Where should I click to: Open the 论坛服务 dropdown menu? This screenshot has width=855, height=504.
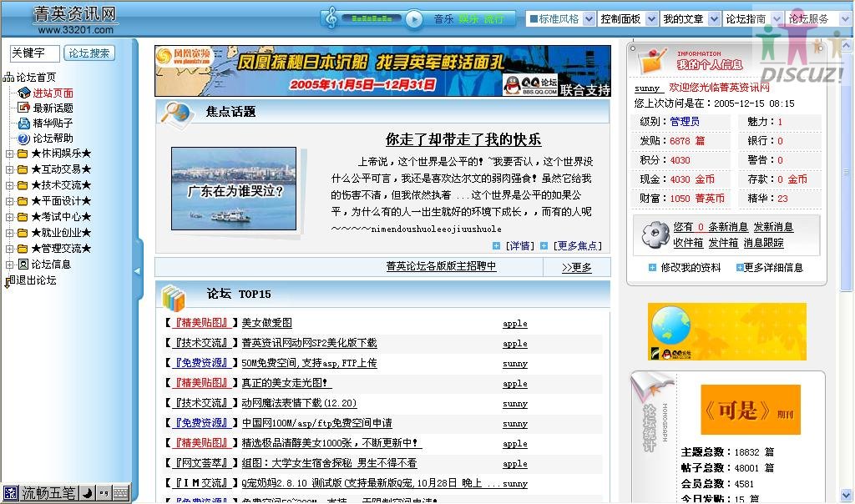pos(818,19)
